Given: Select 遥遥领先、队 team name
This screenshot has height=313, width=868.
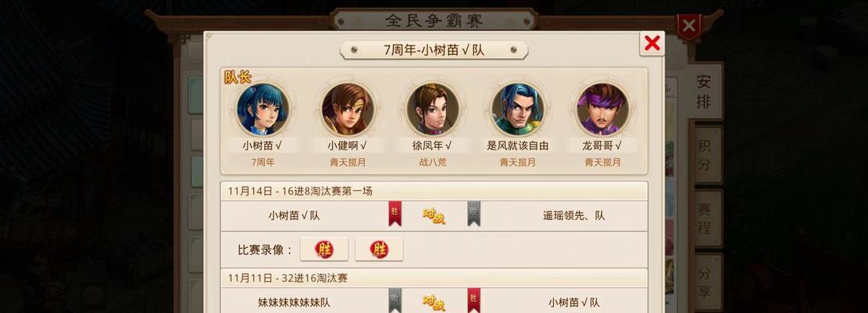Looking at the screenshot, I should coord(573,215).
